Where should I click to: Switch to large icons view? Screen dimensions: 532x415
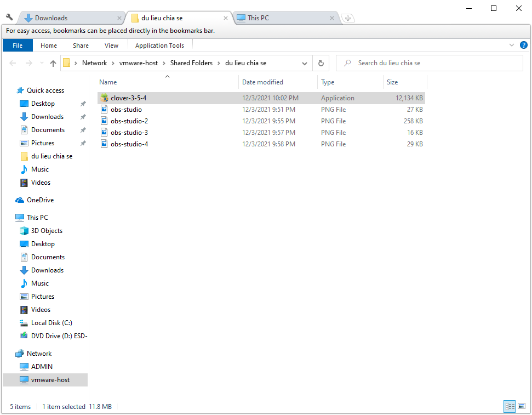click(x=521, y=407)
